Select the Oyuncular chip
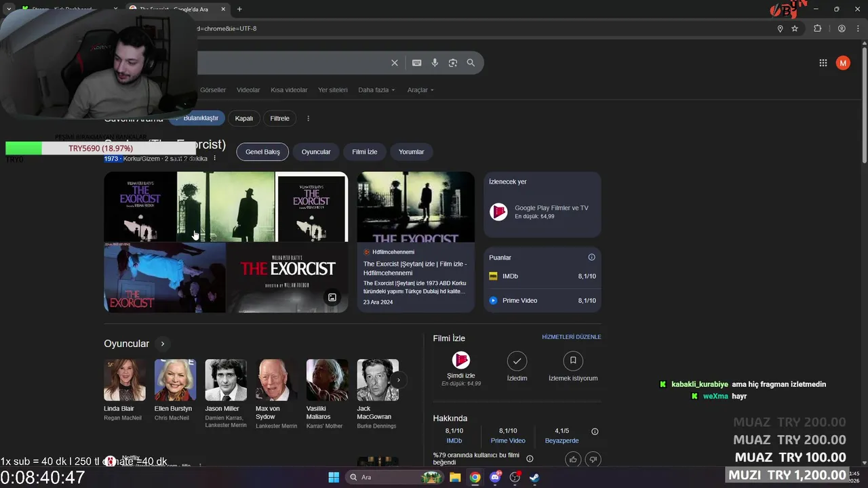 (316, 152)
